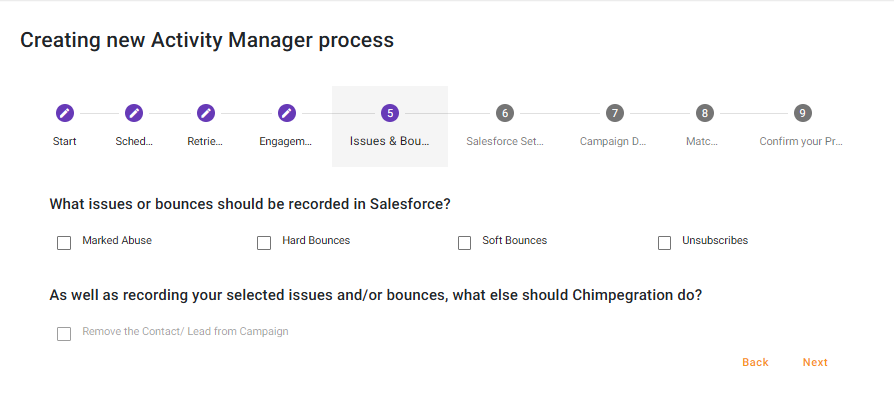Image resolution: width=894 pixels, height=412 pixels.
Task: Check the Soft Bounces option
Action: [x=464, y=242]
